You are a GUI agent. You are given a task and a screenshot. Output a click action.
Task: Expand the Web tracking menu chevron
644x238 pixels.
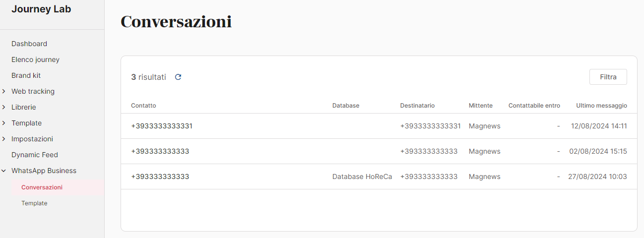pos(4,91)
